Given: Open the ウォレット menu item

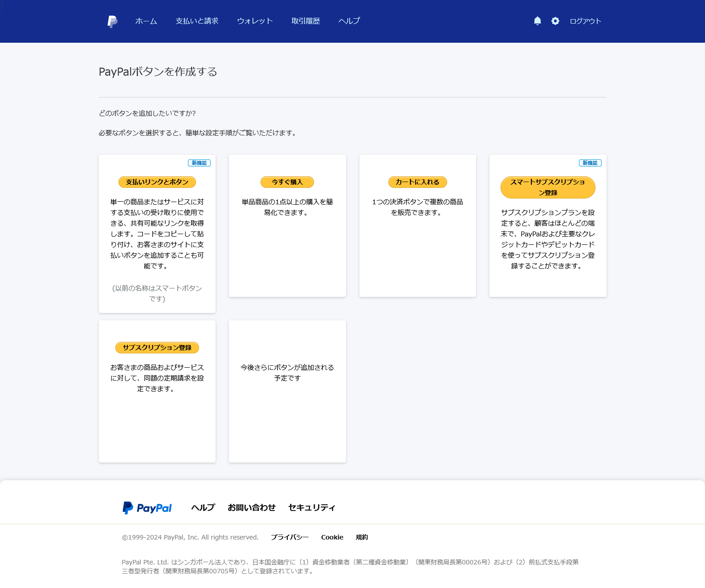Looking at the screenshot, I should 255,21.
